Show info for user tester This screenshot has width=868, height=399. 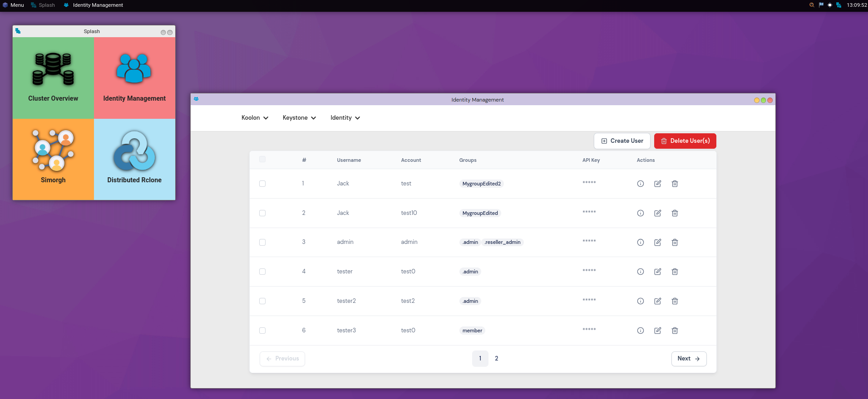pyautogui.click(x=641, y=272)
